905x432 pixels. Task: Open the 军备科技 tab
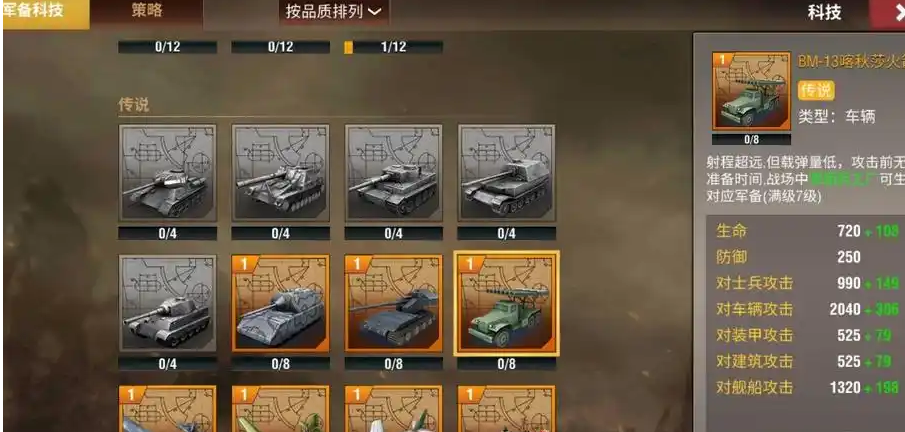click(46, 13)
